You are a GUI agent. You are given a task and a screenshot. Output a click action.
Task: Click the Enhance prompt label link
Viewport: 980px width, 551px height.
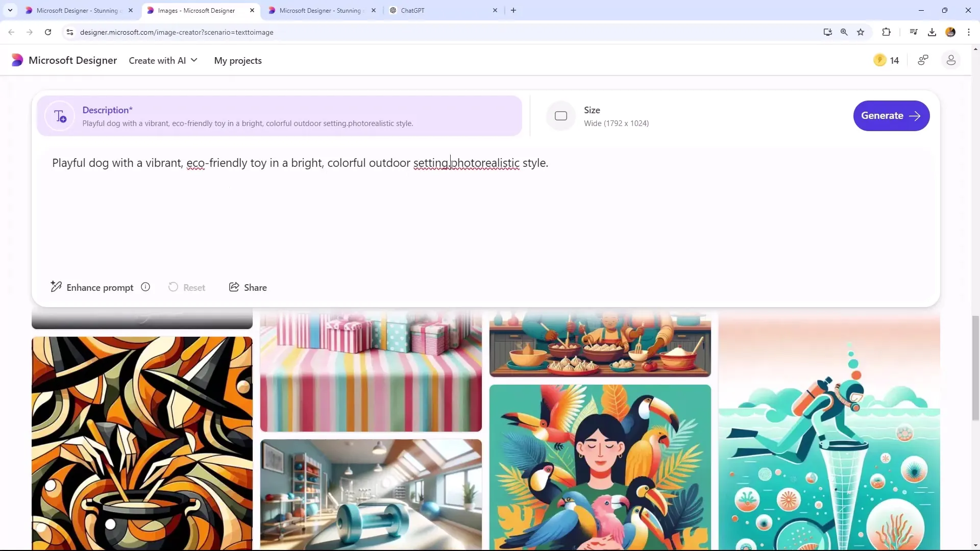coord(100,287)
